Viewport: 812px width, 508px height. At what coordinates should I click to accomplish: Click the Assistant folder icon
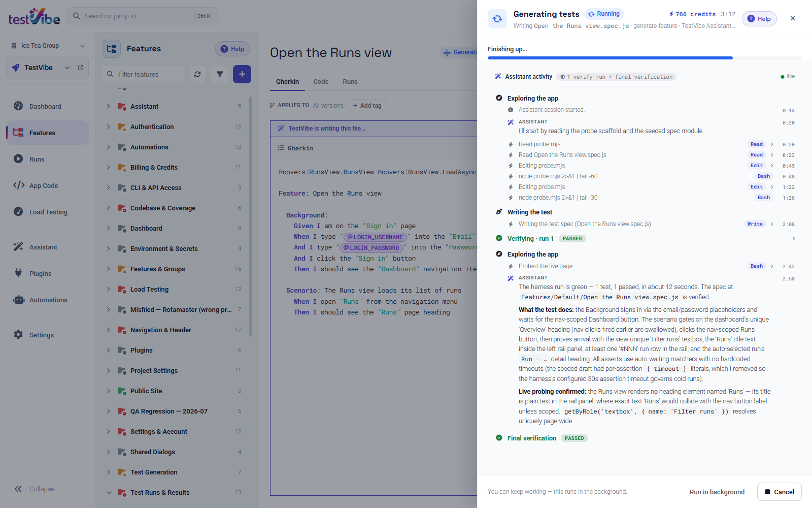(122, 106)
